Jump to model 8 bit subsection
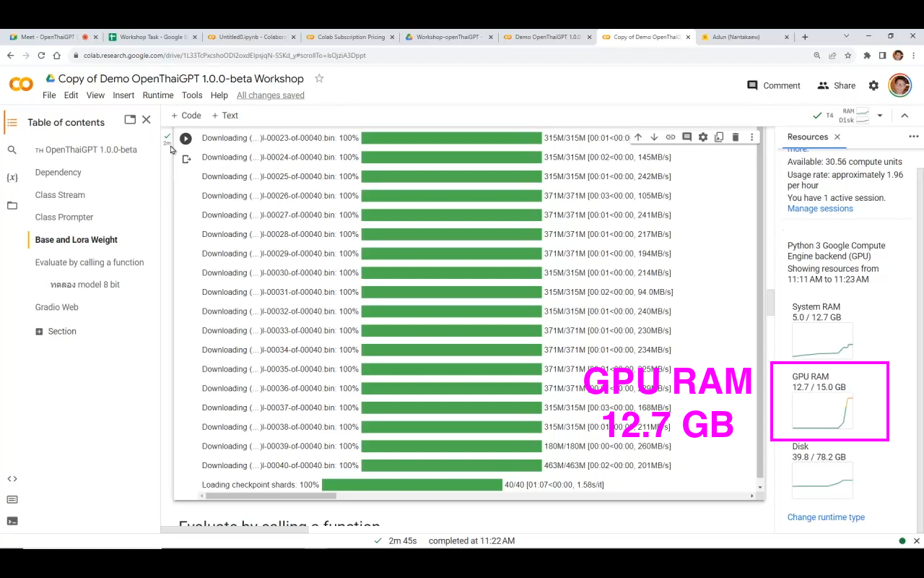 (85, 285)
